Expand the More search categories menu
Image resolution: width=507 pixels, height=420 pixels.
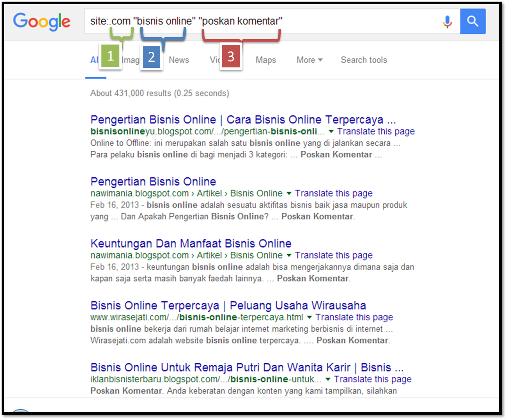pos(310,60)
